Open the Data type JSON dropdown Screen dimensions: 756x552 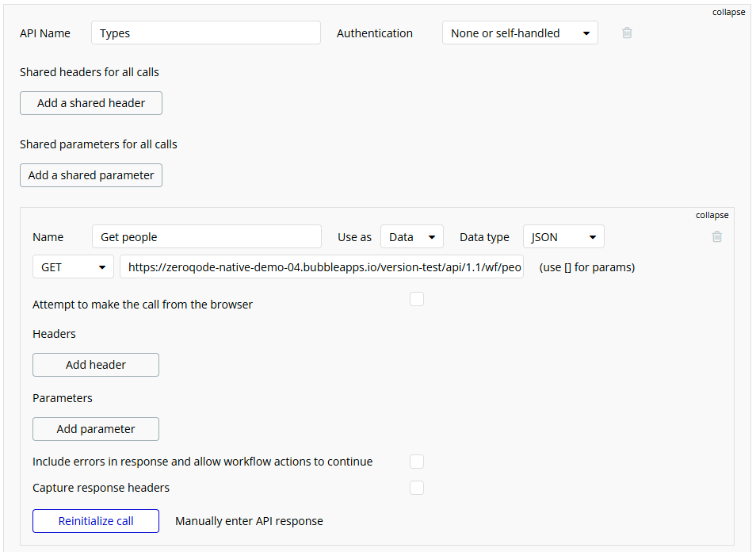tap(563, 237)
